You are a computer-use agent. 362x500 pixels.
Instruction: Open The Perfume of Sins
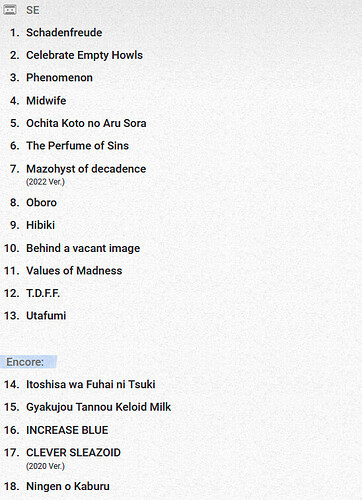[x=77, y=146]
